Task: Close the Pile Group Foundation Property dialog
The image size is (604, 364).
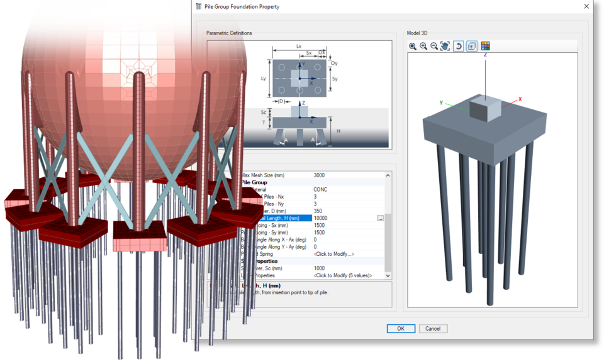Action: [586, 7]
